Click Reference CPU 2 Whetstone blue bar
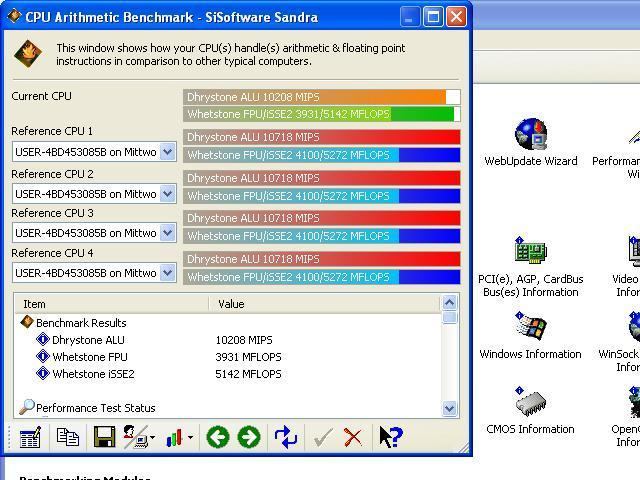This screenshot has height=480, width=640. coord(322,196)
